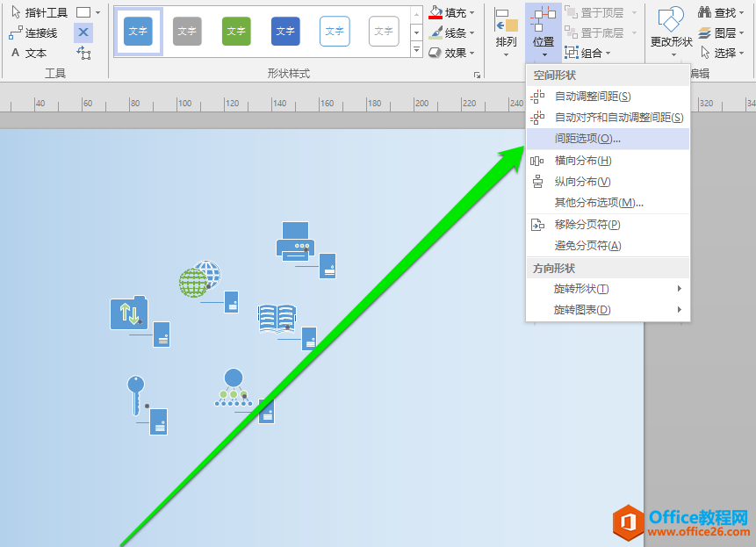Choose Spacing Options (间距选项) menu item
Image resolution: width=756 pixels, height=547 pixels.
point(587,139)
